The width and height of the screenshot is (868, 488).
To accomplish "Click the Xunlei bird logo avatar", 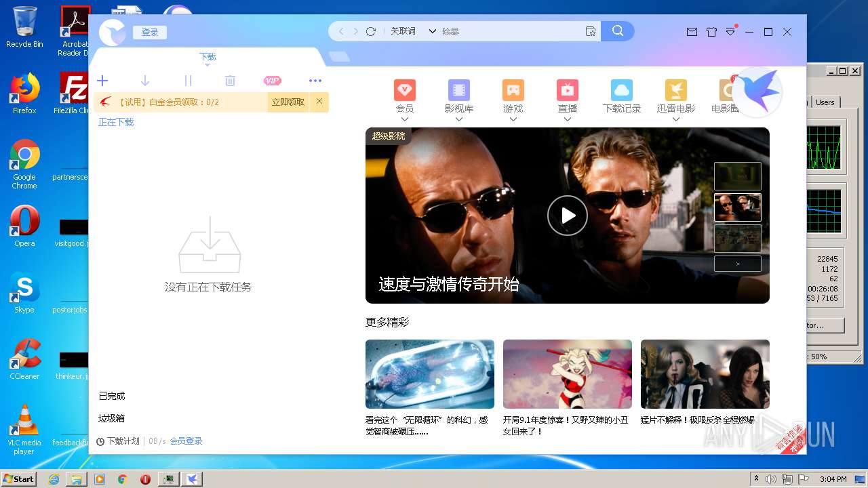I will (112, 33).
